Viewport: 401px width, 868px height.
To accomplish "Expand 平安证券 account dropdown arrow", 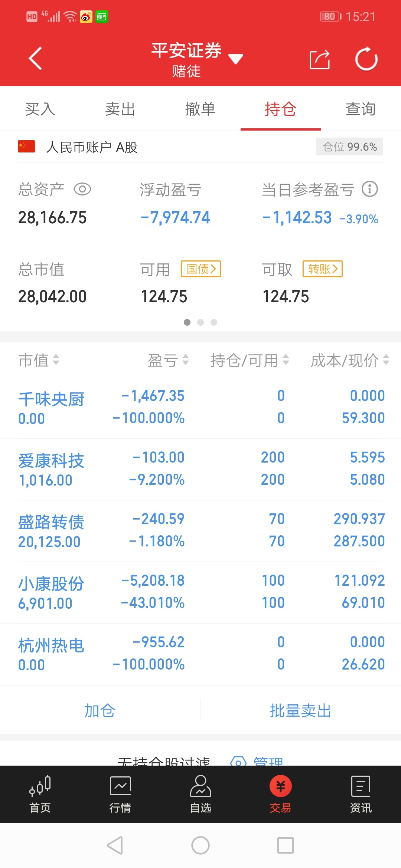I will tap(235, 59).
